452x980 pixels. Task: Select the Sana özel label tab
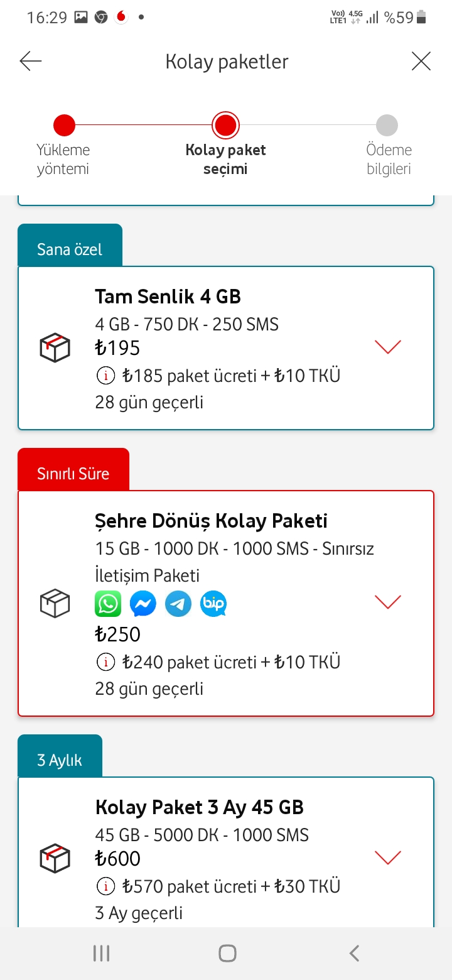[70, 246]
